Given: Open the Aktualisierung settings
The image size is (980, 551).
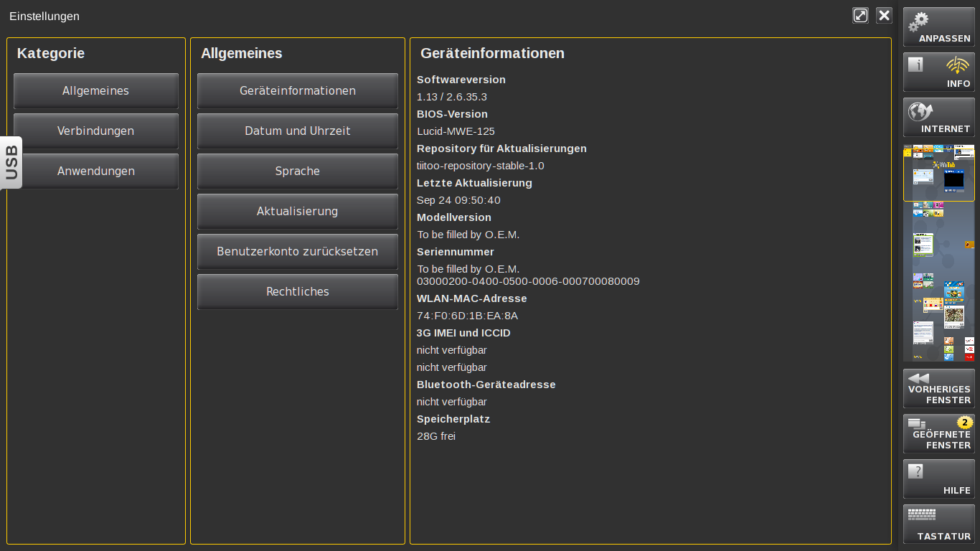Looking at the screenshot, I should [297, 212].
